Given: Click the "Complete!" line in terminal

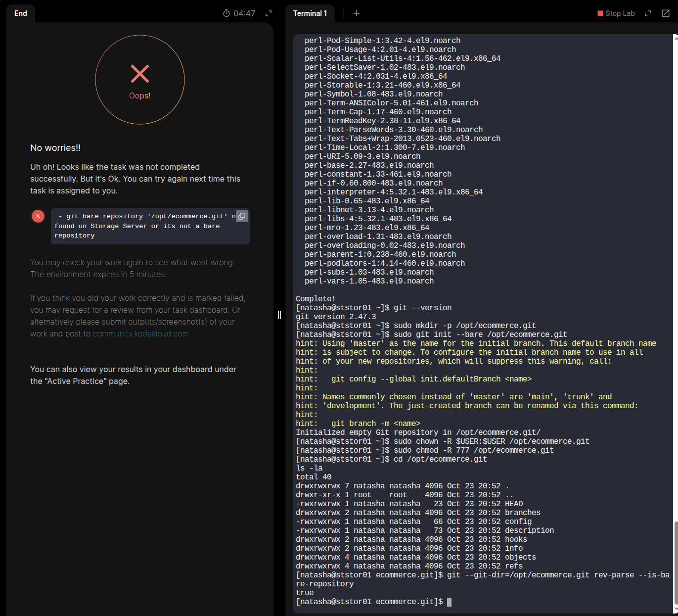Looking at the screenshot, I should click(x=316, y=299).
